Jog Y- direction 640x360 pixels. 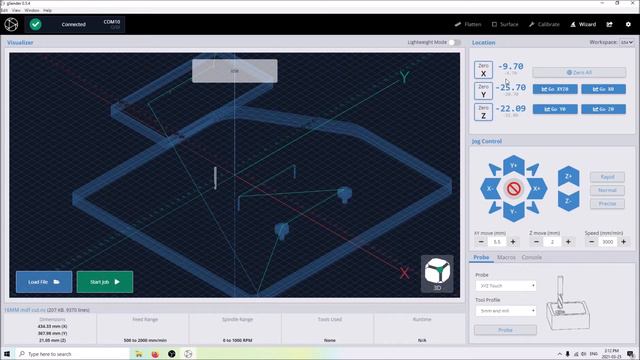(513, 212)
